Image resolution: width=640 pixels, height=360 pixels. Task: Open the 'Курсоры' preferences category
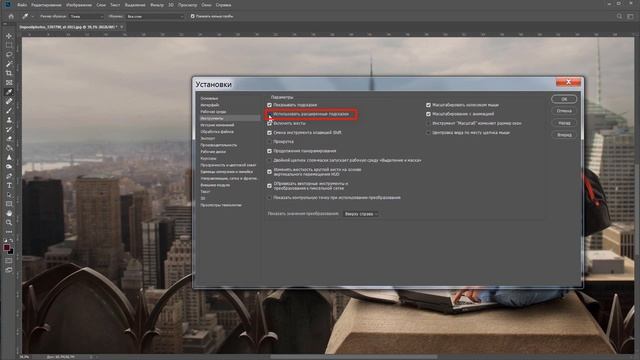[208, 158]
